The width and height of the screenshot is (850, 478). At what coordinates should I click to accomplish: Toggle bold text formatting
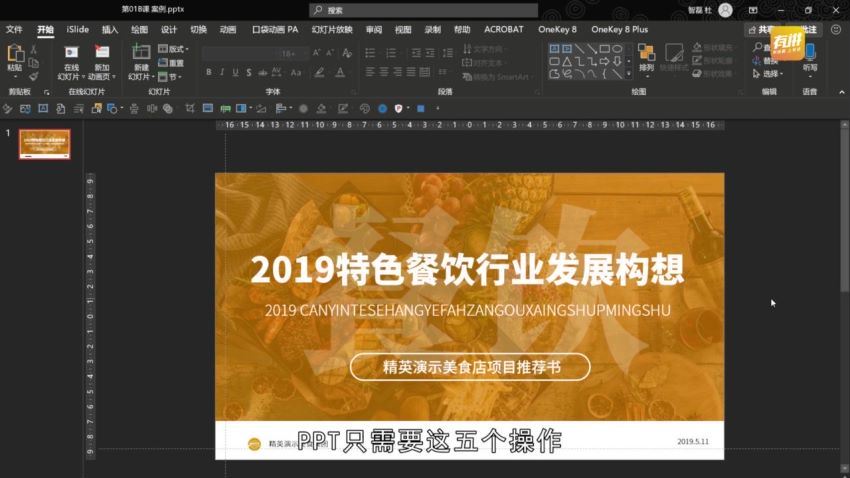[209, 73]
